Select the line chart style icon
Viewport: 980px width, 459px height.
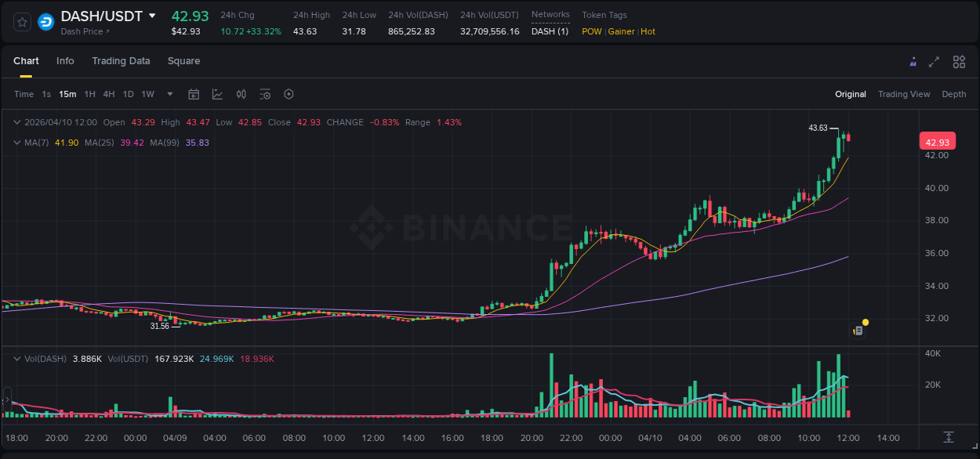click(x=216, y=93)
